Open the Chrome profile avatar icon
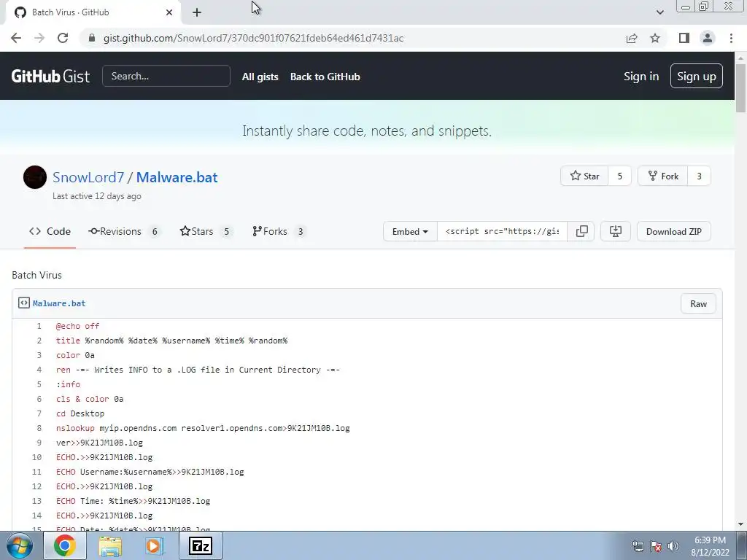 coord(708,38)
